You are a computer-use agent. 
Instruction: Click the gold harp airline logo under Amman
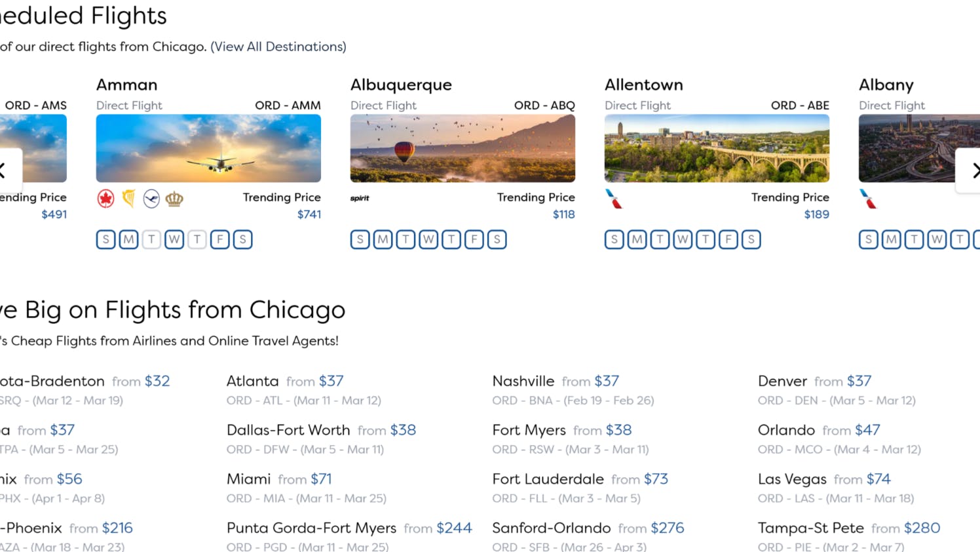[129, 199]
